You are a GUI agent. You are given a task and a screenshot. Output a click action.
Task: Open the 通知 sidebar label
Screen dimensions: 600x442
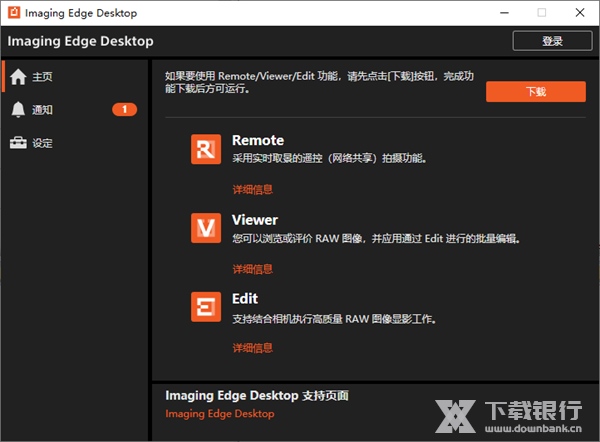tap(42, 110)
